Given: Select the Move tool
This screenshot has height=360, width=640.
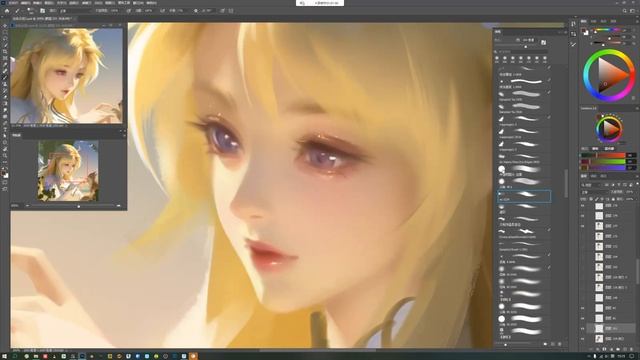Looking at the screenshot, I should [5, 25].
